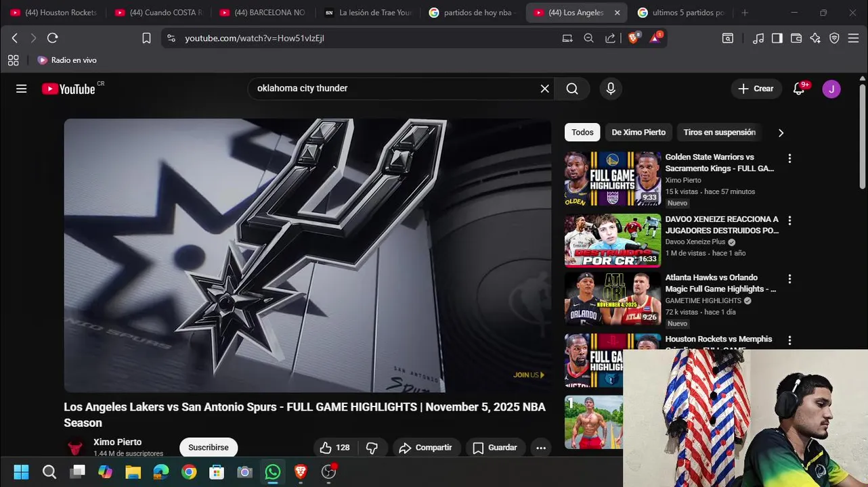Switch to partidos de hoy nba tab
Image resolution: width=868 pixels, height=487 pixels.
click(473, 12)
